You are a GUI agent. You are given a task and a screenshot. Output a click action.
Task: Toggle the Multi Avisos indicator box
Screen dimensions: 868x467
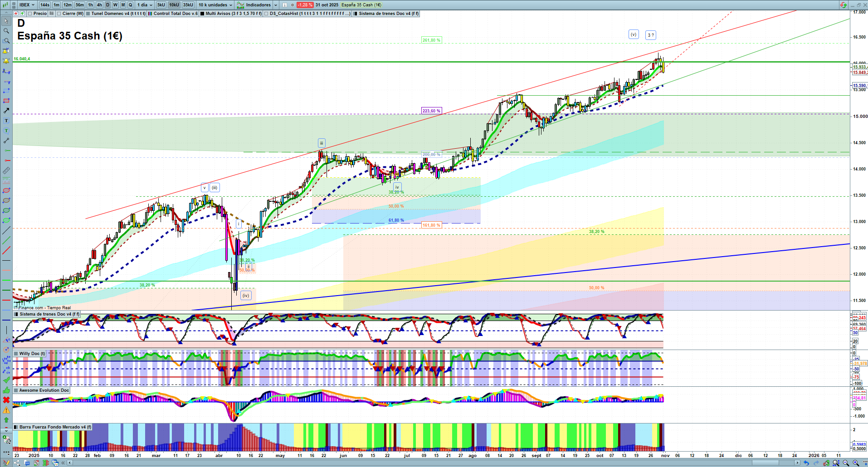click(202, 14)
